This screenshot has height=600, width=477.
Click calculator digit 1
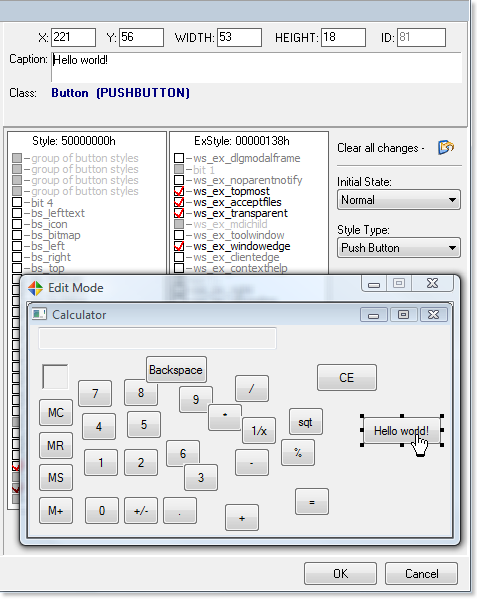pos(101,463)
